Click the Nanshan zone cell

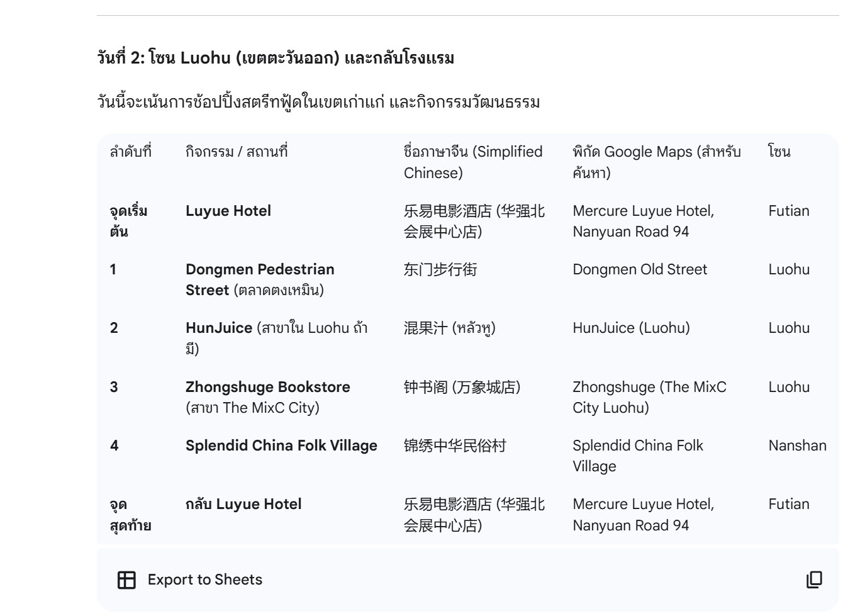[x=797, y=445]
